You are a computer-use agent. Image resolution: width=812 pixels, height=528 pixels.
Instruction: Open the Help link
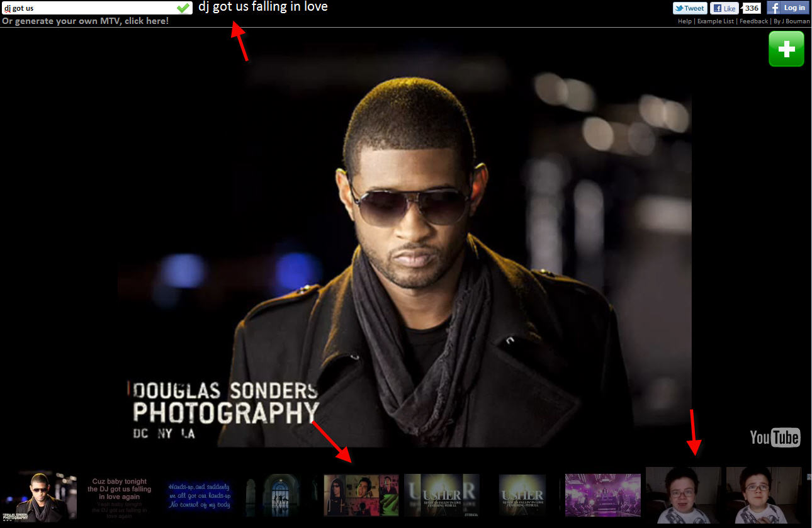click(684, 21)
